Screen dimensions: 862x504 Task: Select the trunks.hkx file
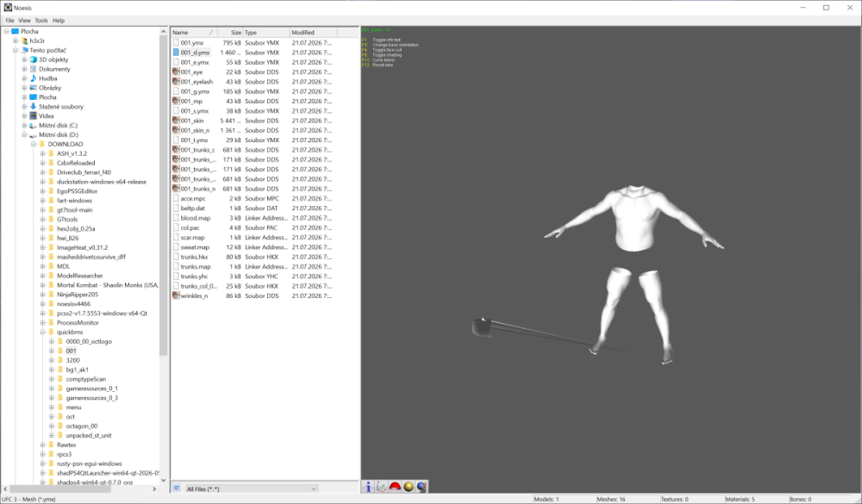coord(195,257)
